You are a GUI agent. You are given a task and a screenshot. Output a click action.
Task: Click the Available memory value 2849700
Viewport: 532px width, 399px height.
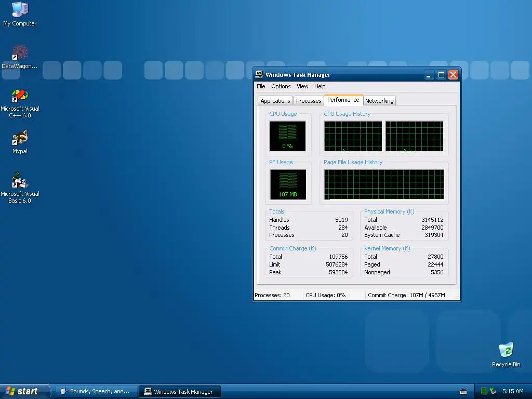click(x=432, y=228)
